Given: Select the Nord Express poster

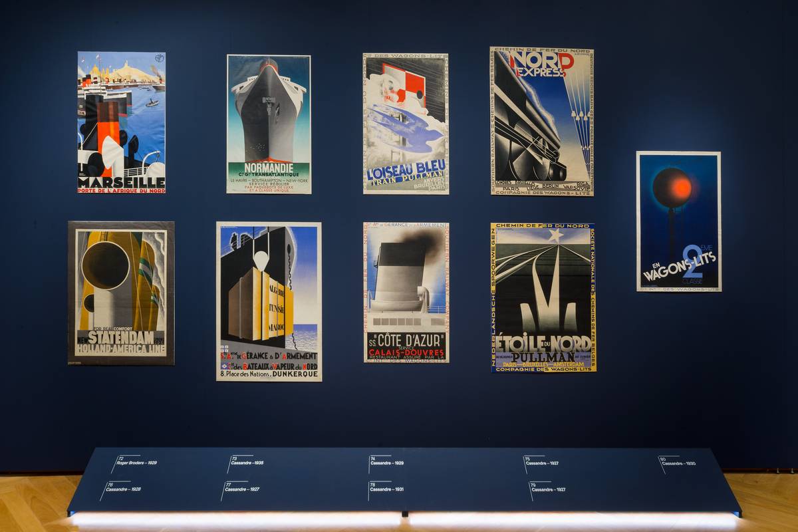Looking at the screenshot, I should (x=541, y=121).
